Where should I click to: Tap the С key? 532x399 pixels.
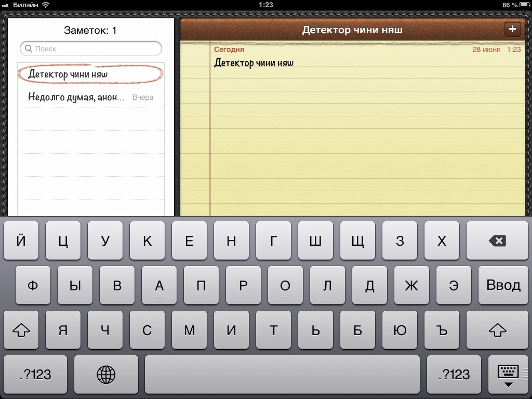pyautogui.click(x=147, y=330)
